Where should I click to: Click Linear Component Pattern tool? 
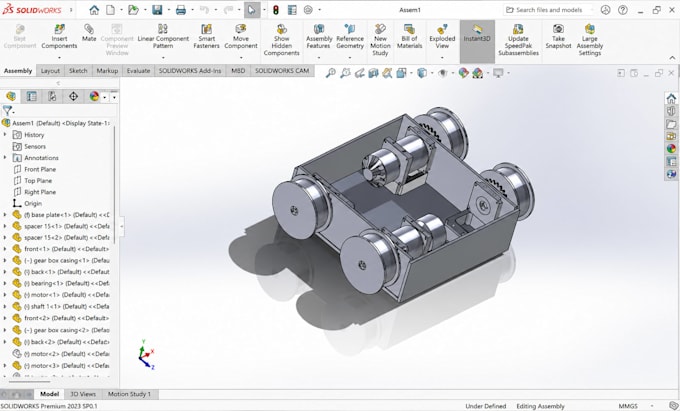coord(163,36)
